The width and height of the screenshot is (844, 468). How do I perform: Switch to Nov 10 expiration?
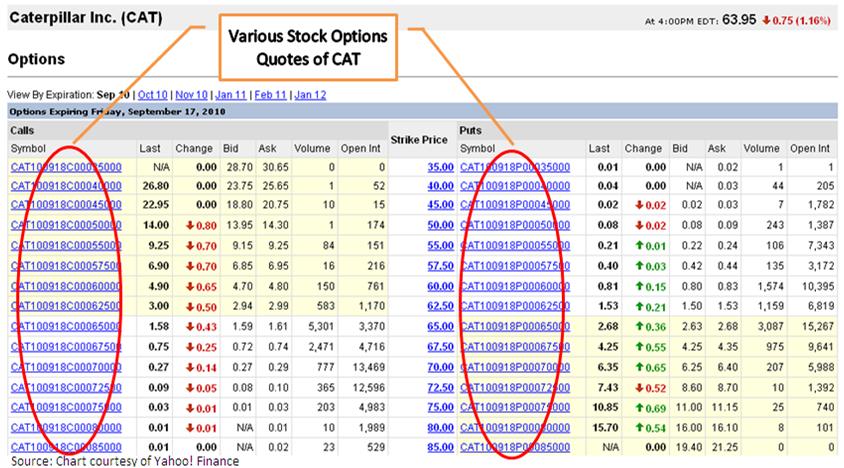click(190, 94)
